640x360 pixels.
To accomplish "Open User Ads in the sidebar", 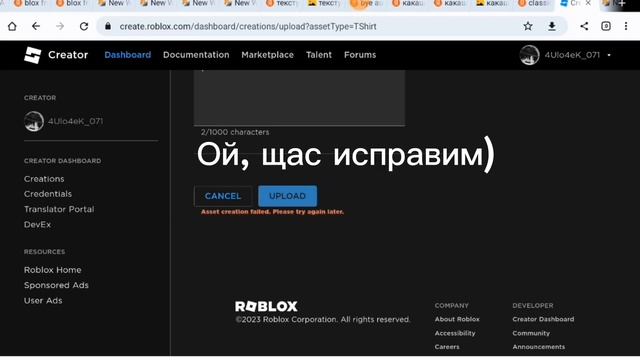I will [x=43, y=300].
